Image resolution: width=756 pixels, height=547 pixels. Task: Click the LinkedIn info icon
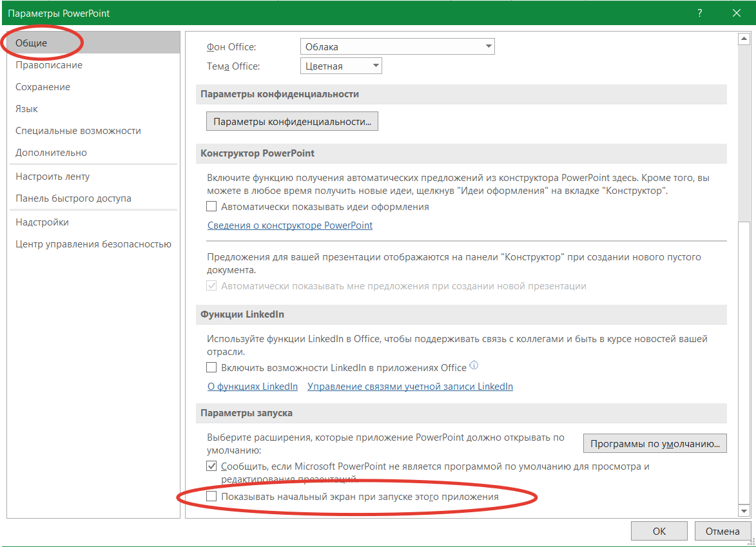[x=474, y=367]
